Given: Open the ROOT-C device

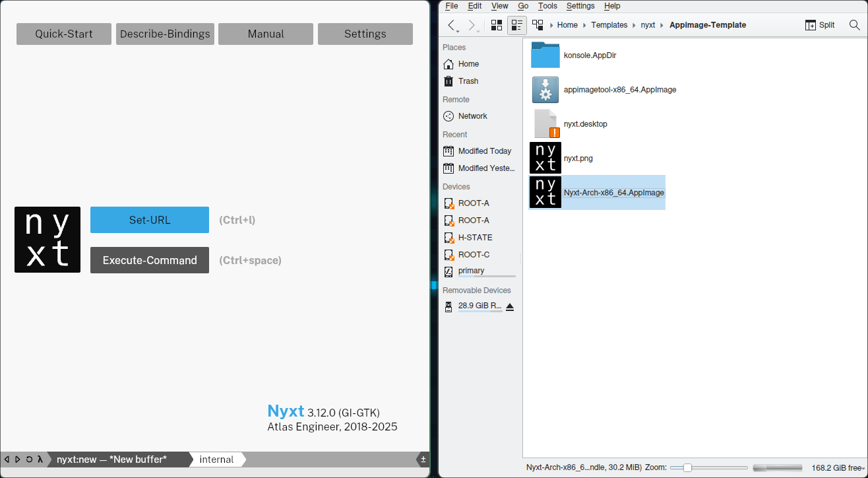Looking at the screenshot, I should [480, 255].
